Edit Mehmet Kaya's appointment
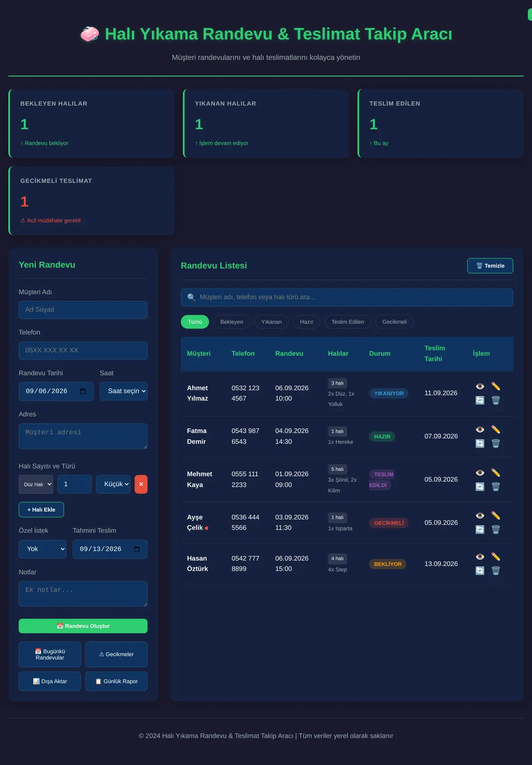This screenshot has width=532, height=765. tap(496, 473)
